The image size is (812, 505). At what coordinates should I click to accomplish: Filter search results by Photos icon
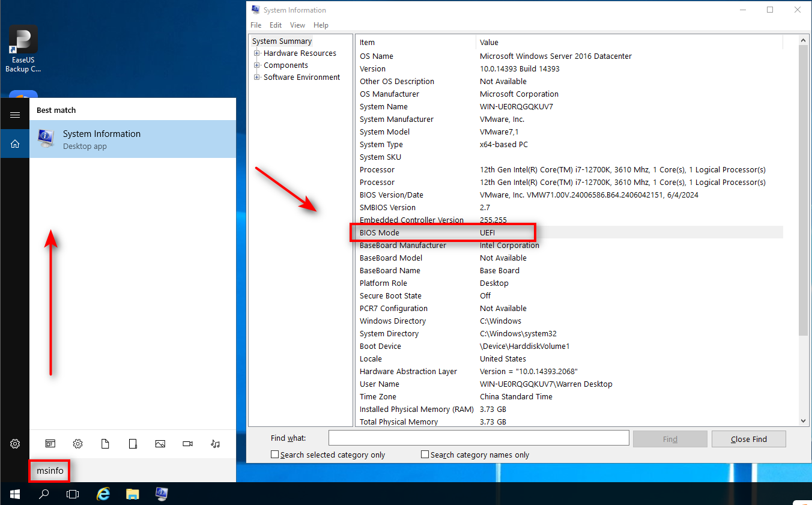[x=160, y=444]
